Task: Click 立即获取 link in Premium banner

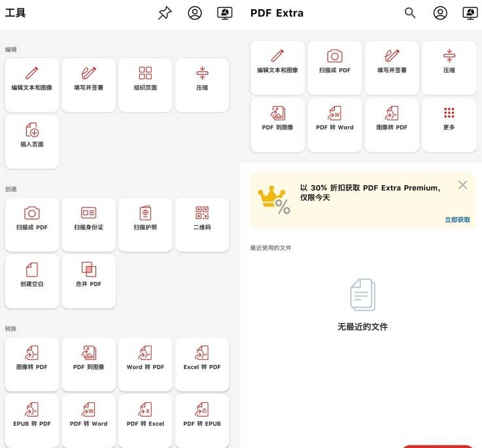Action: point(457,220)
